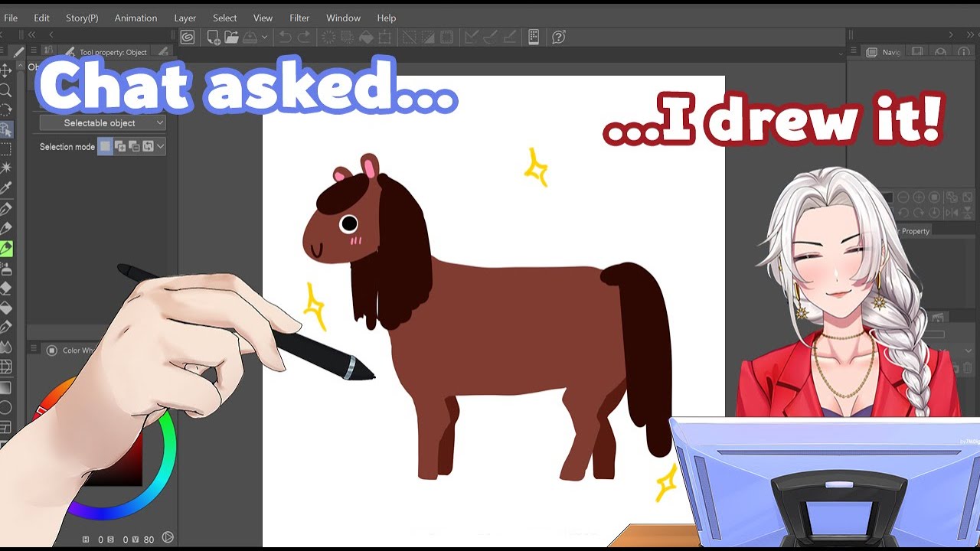Viewport: 980px width, 551px height.
Task: Select the Object operation tool
Action: 5,129
